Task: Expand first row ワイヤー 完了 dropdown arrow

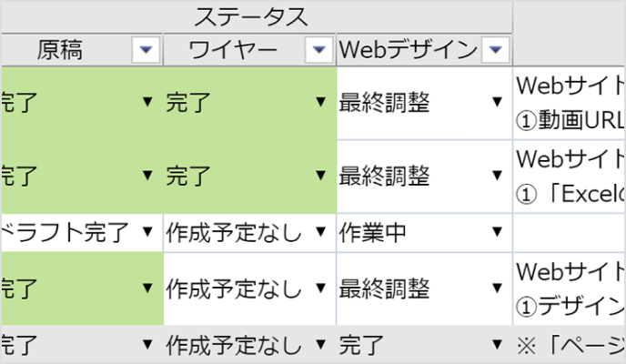Action: (319, 103)
